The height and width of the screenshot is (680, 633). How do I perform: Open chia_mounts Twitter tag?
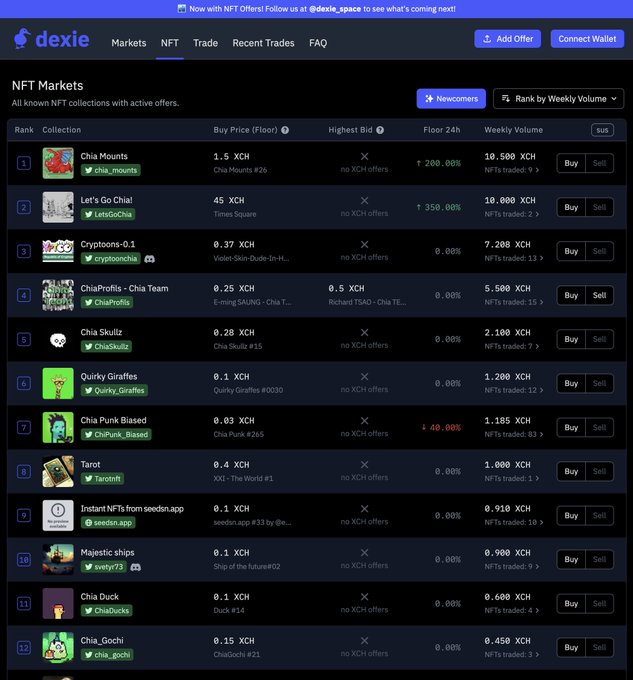coord(111,170)
